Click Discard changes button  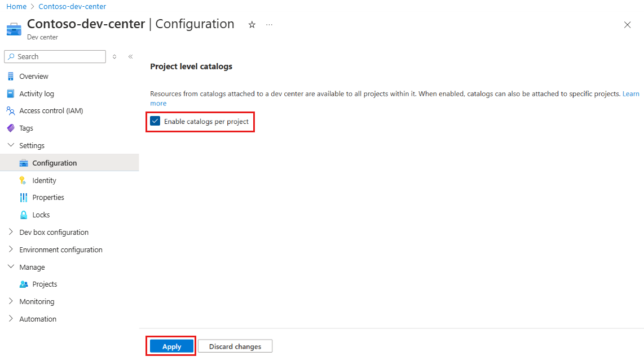click(x=235, y=346)
